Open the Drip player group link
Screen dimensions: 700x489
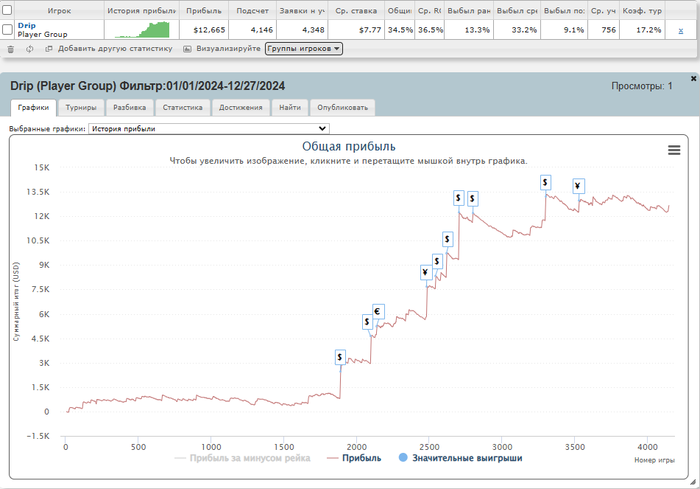point(27,25)
